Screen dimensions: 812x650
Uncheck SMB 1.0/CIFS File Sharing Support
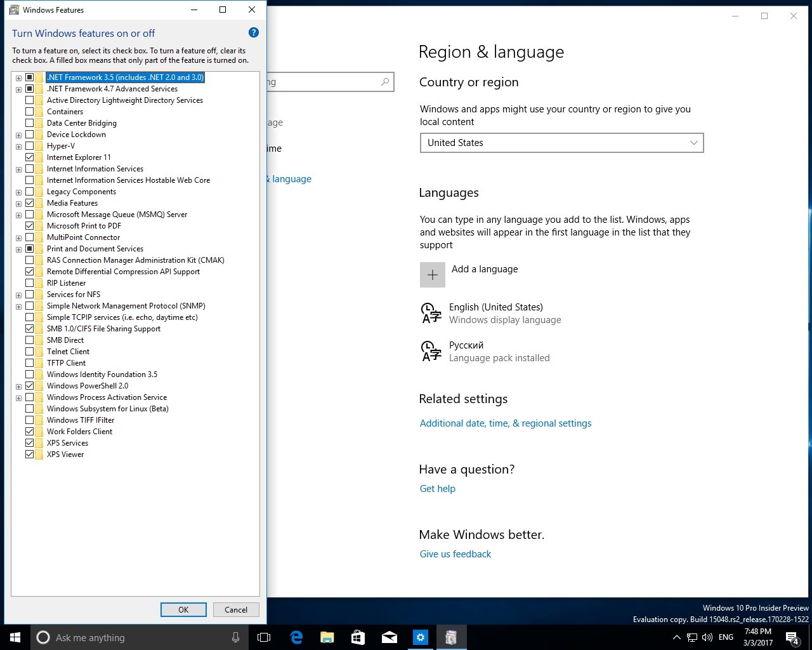click(29, 329)
